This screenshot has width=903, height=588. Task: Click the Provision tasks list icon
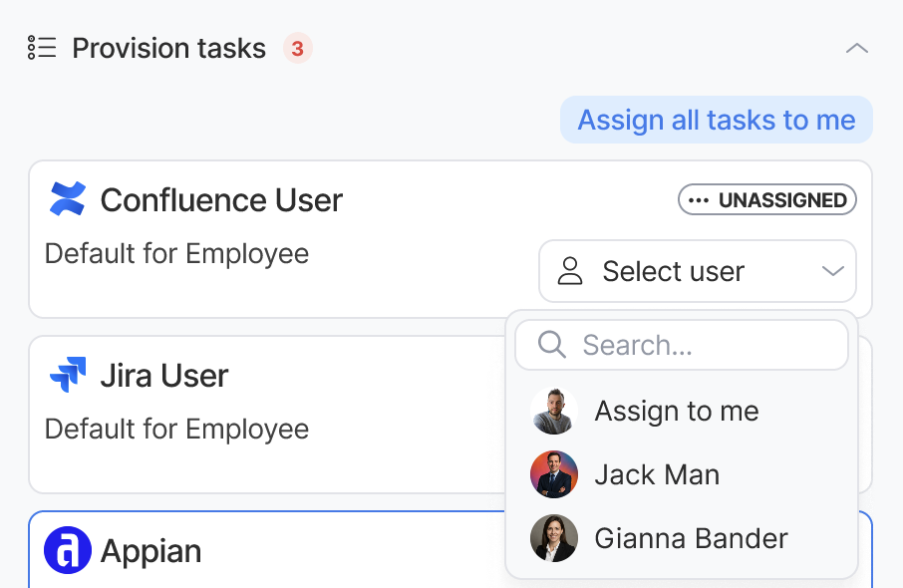pos(42,48)
